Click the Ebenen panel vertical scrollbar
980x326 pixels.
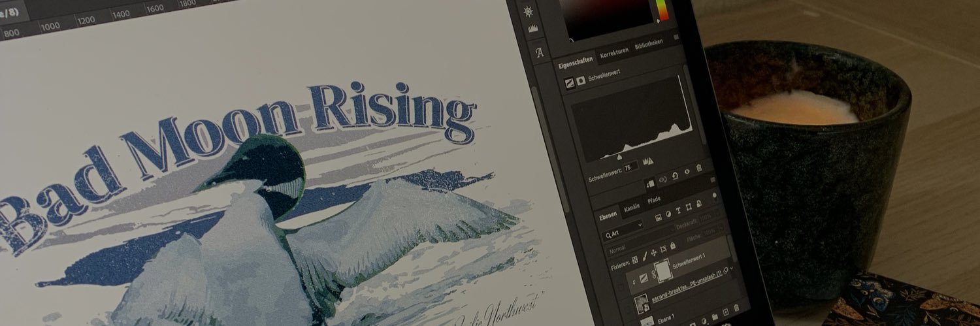733,248
